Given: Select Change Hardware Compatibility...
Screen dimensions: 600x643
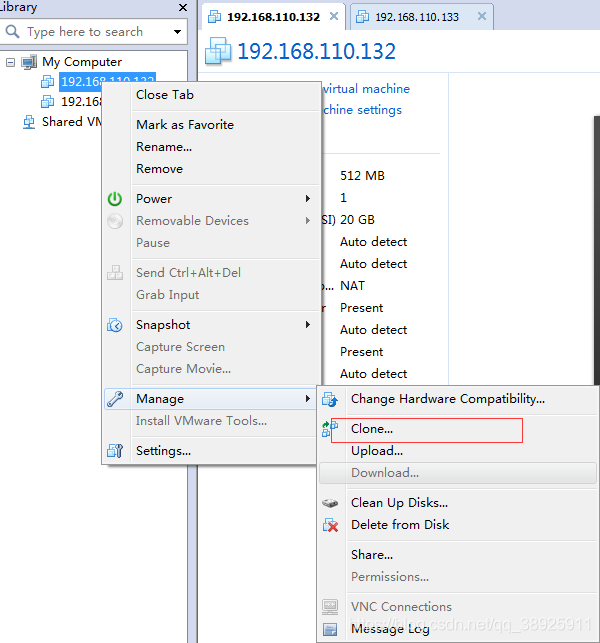Looking at the screenshot, I should pyautogui.click(x=448, y=399).
